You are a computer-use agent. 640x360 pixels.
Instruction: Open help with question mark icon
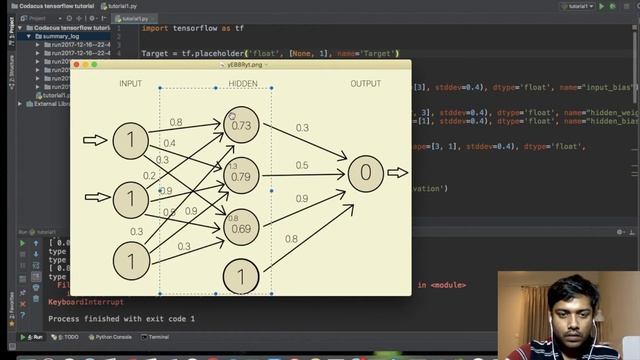(x=22, y=315)
